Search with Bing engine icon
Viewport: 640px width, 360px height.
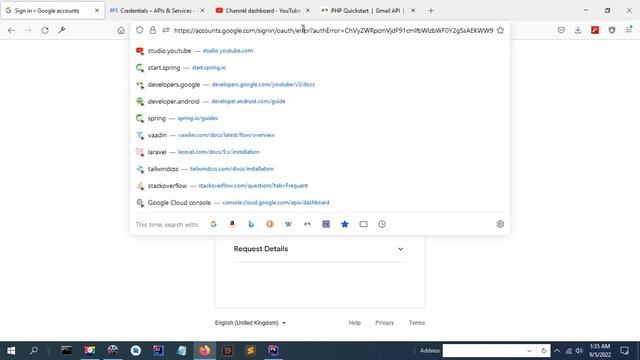point(251,224)
